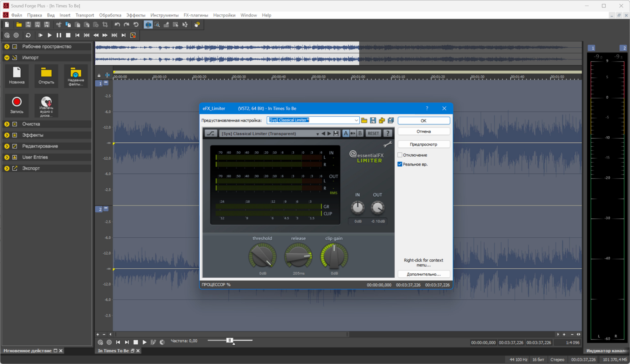
Task: Click the Undo arrow icon
Action: 117,25
